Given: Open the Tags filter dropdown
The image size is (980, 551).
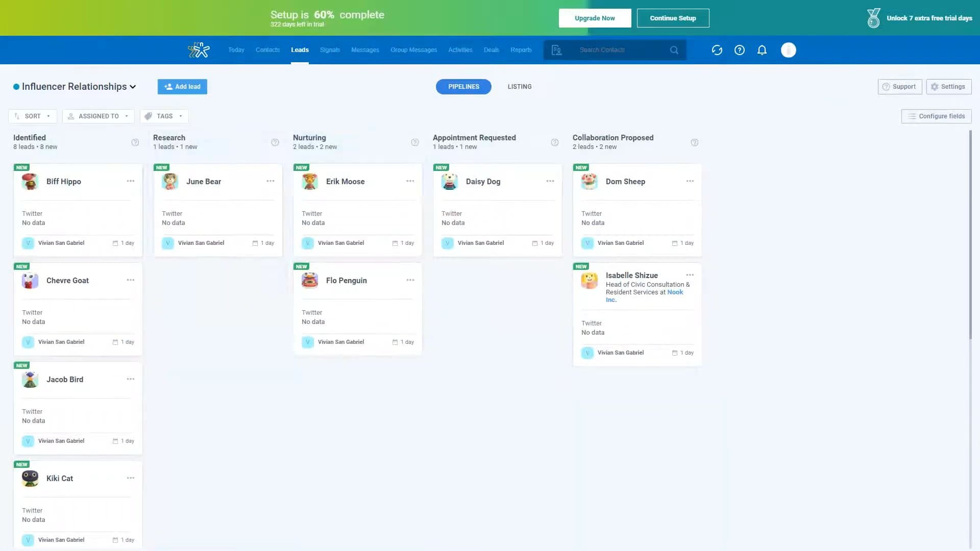Looking at the screenshot, I should point(164,116).
